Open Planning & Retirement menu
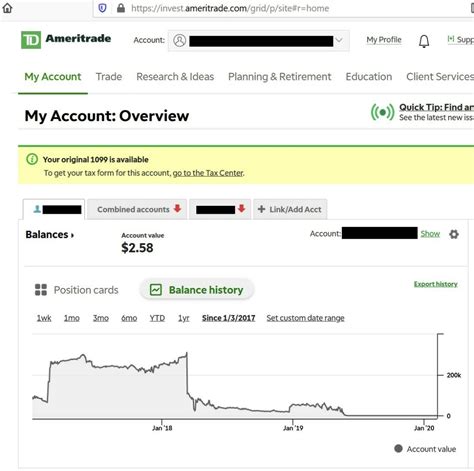This screenshot has height=471, width=474. (x=280, y=77)
